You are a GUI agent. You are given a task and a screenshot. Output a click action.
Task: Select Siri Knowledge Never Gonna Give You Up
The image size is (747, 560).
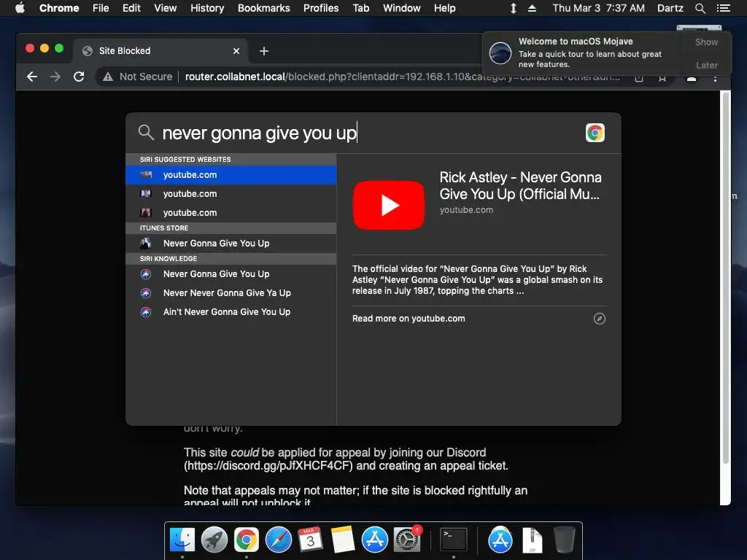pyautogui.click(x=231, y=274)
